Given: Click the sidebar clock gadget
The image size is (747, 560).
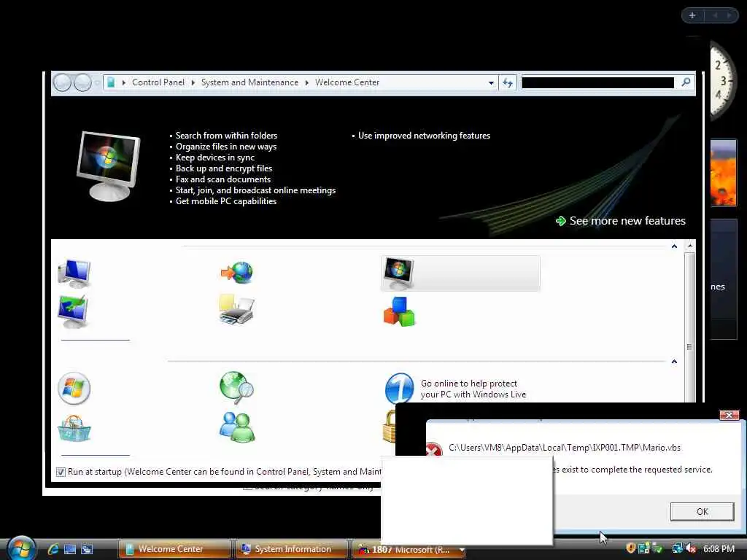Looking at the screenshot, I should click(x=723, y=80).
